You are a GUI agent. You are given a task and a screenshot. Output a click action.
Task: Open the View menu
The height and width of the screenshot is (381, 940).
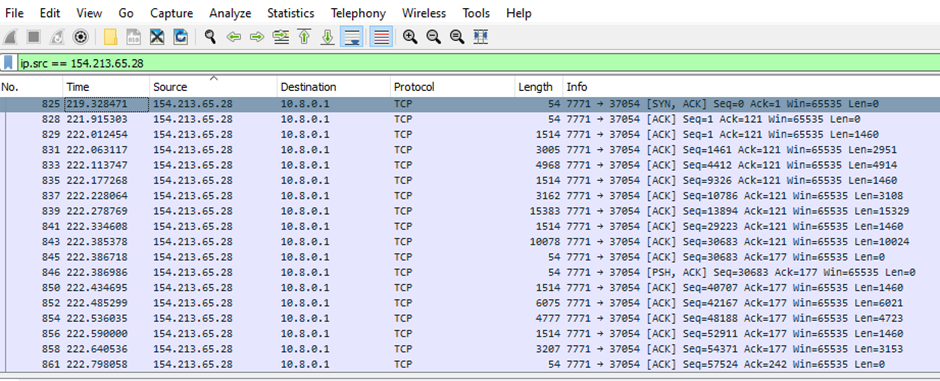[89, 13]
